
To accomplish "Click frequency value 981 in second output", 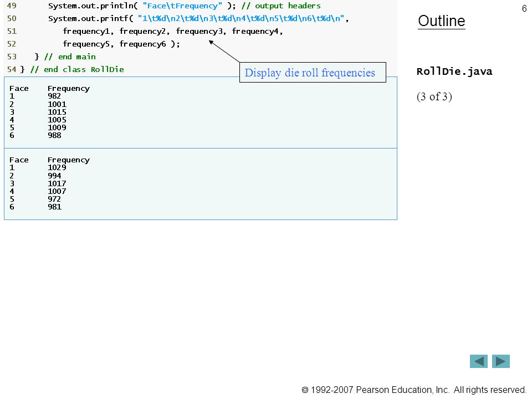I will click(54, 207).
